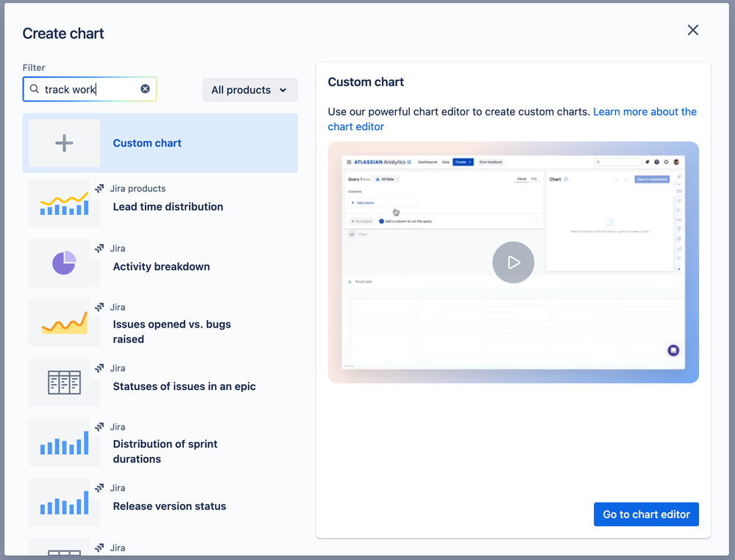Image resolution: width=735 pixels, height=560 pixels.
Task: Click the purple chat icon in video preview
Action: tap(673, 350)
